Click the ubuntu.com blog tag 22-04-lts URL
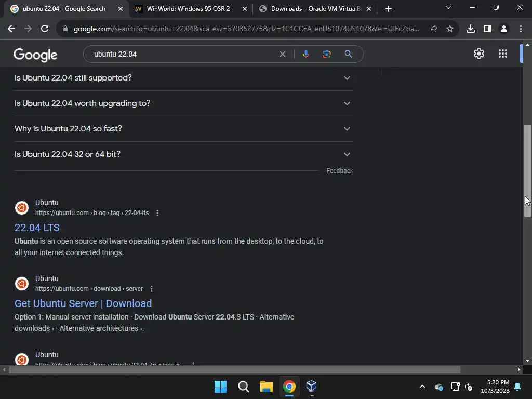Viewport: 532px width, 399px height. [x=92, y=213]
